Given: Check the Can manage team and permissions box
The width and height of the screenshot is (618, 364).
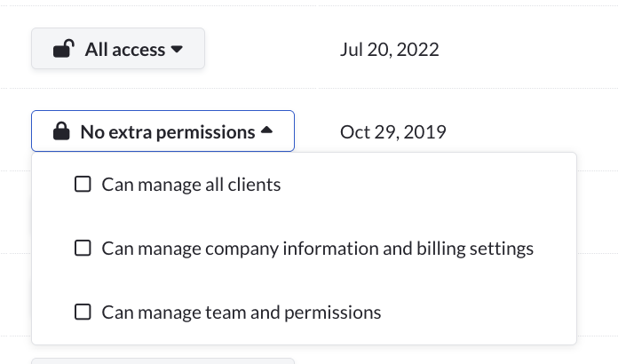Looking at the screenshot, I should [83, 313].
